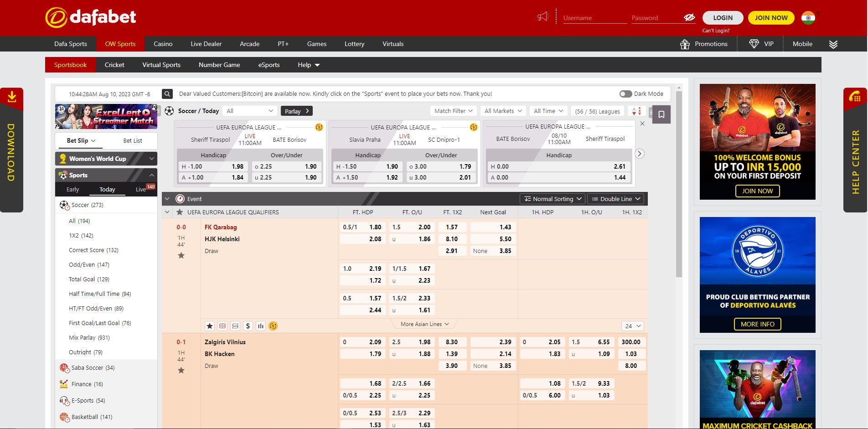Click the JOIN NOW button in header
868x429 pixels.
tap(771, 18)
